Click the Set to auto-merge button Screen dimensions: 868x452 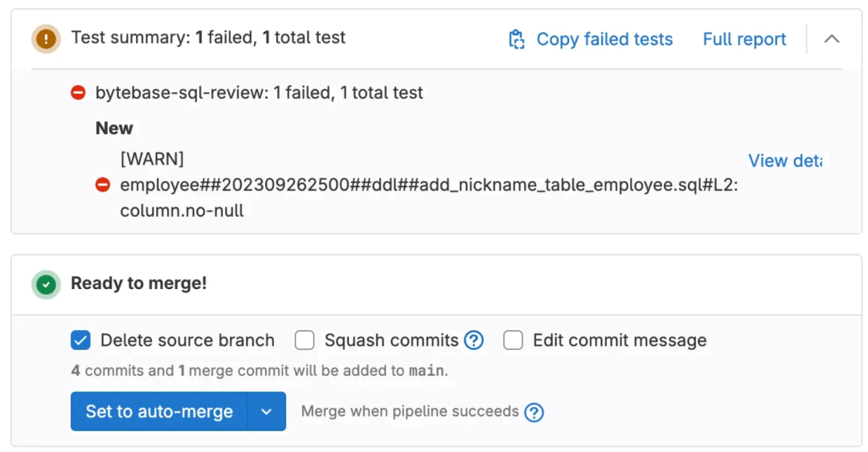(x=159, y=412)
